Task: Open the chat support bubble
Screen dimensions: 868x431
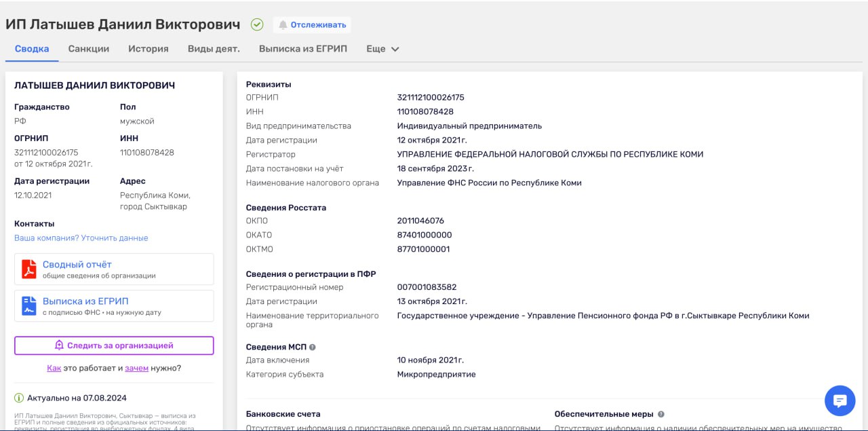Action: (x=840, y=400)
